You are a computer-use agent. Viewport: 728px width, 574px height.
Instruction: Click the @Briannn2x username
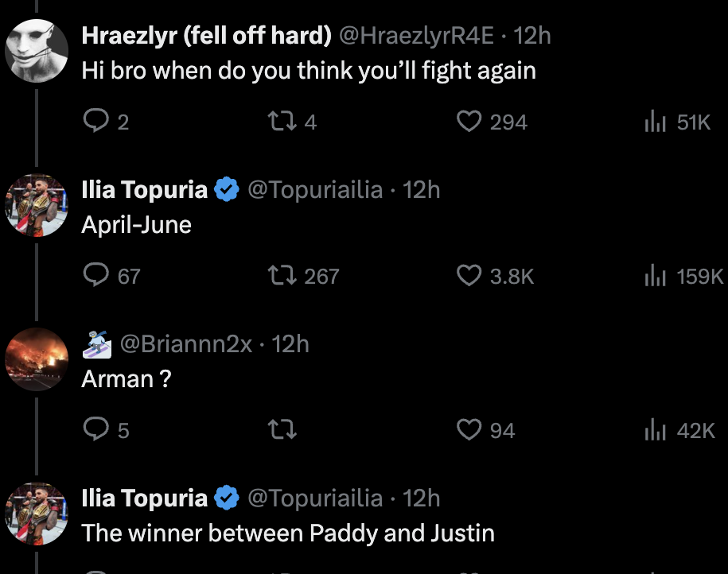(x=186, y=344)
